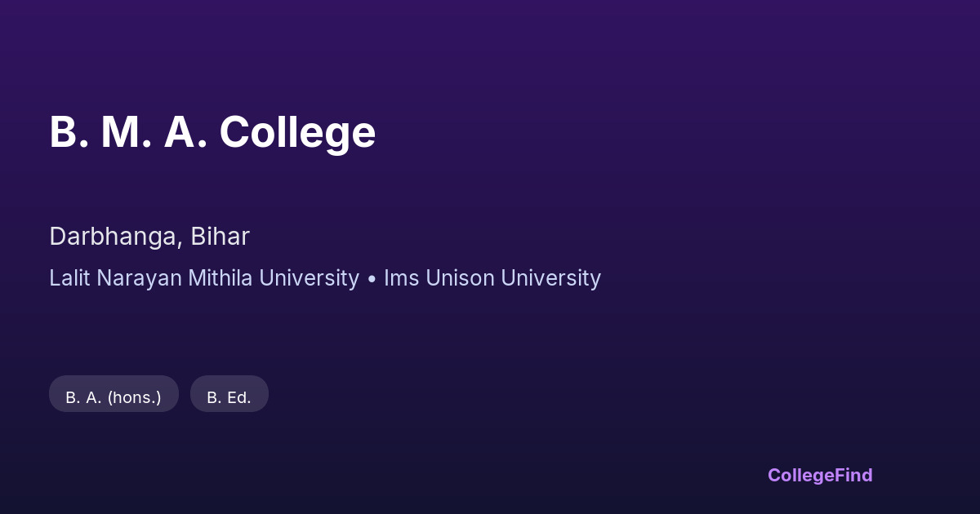Select the B. A. (hons.) course tag

point(114,397)
